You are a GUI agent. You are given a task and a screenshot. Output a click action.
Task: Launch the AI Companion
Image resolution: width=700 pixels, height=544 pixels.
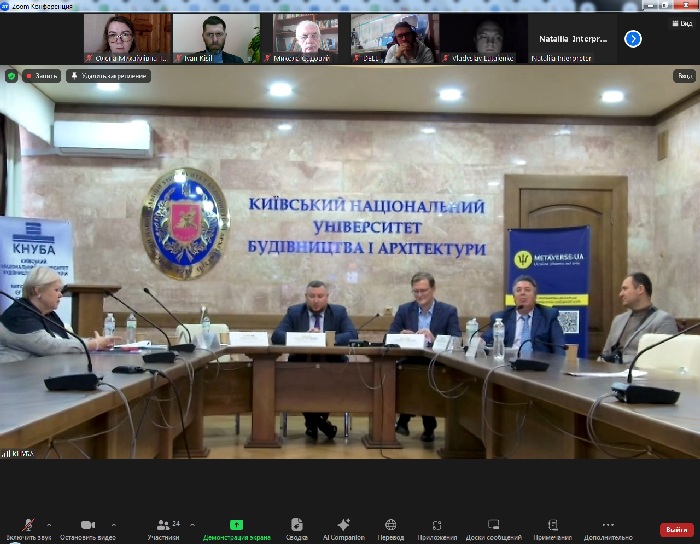[344, 526]
